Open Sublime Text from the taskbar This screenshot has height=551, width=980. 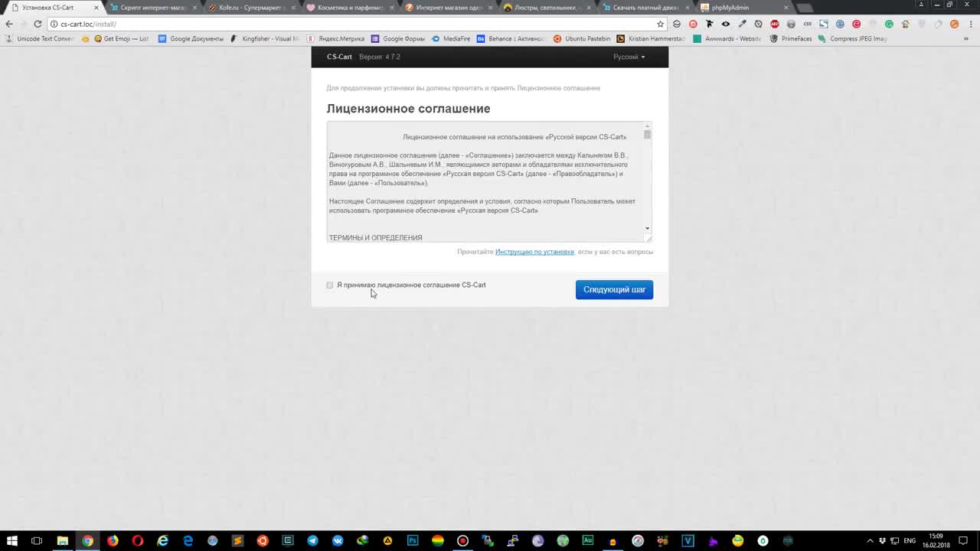pyautogui.click(x=237, y=541)
